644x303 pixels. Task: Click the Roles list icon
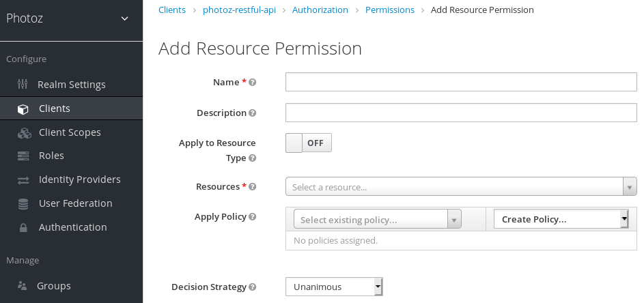point(23,156)
